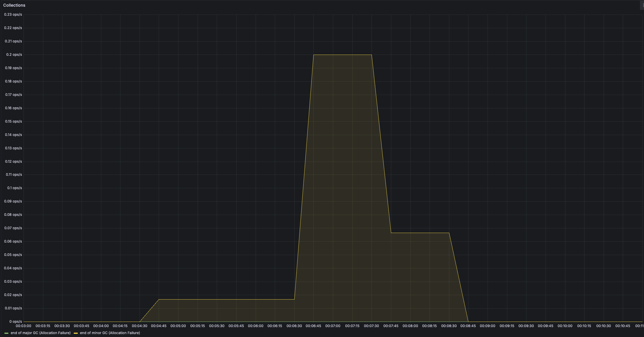Click the 00:03:00 time axis label
The image size is (644, 337).
pyautogui.click(x=24, y=326)
